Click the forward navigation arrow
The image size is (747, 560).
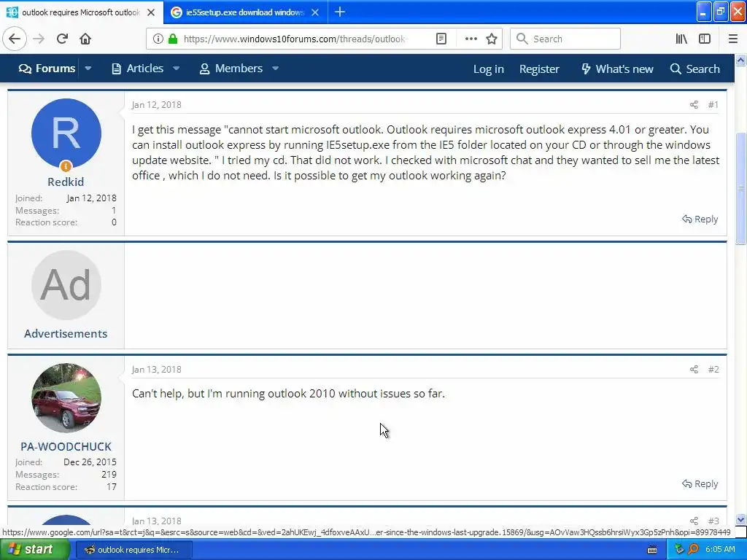(x=39, y=39)
